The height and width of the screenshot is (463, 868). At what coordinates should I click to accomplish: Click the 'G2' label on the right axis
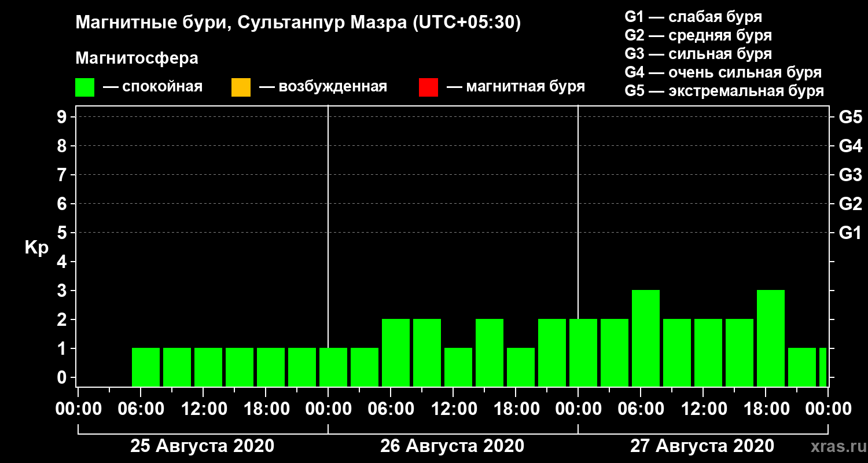(850, 204)
